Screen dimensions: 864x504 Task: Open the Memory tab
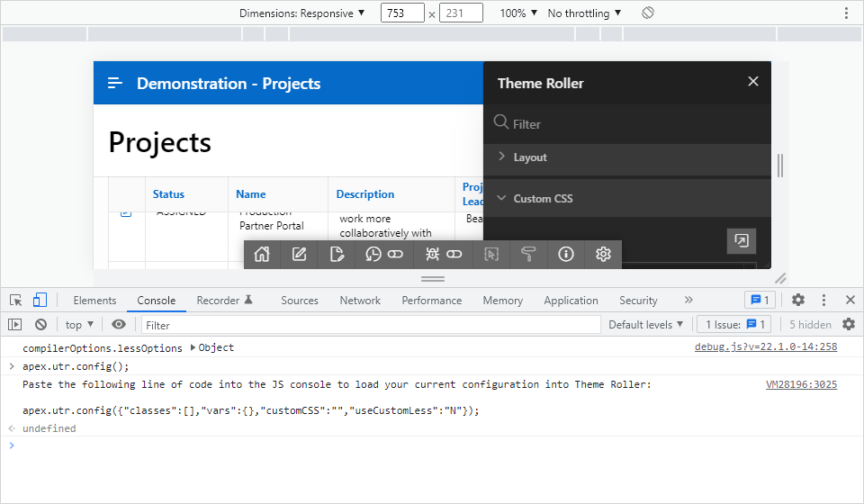tap(502, 301)
